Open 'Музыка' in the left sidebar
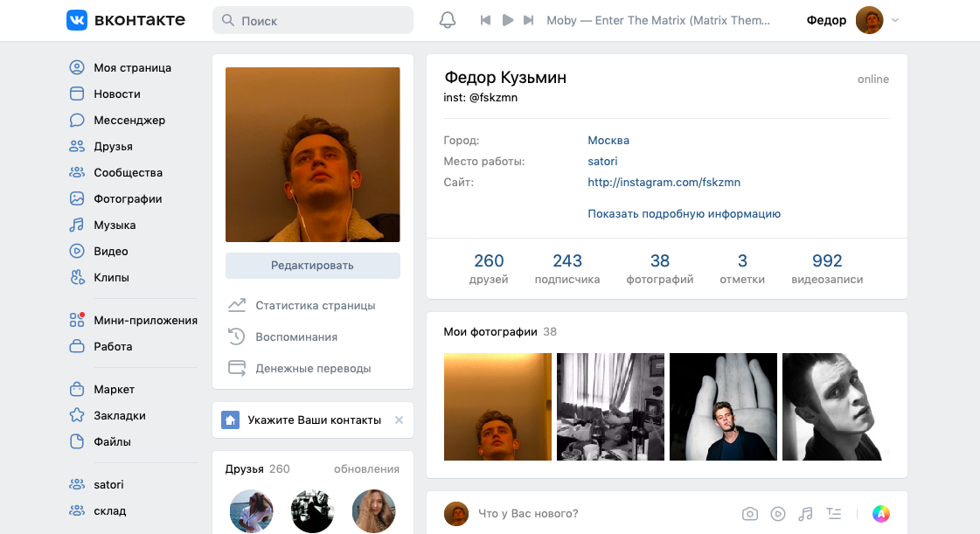Viewport: 980px width, 534px height. (x=115, y=225)
